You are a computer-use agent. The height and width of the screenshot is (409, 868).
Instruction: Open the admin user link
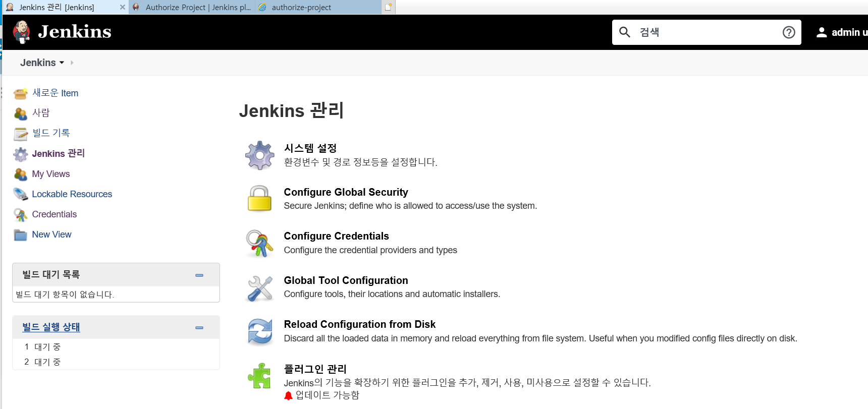849,32
